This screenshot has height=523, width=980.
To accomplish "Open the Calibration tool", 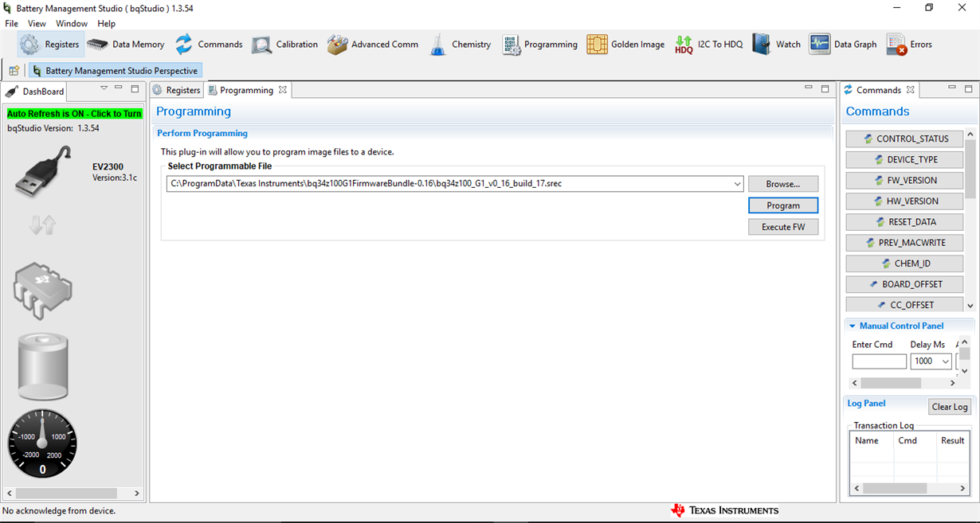I will (x=285, y=45).
